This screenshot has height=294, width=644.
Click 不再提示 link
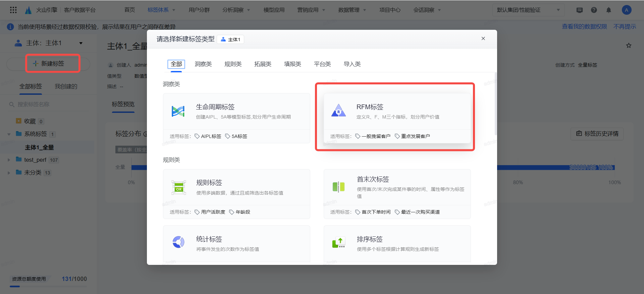click(x=625, y=26)
